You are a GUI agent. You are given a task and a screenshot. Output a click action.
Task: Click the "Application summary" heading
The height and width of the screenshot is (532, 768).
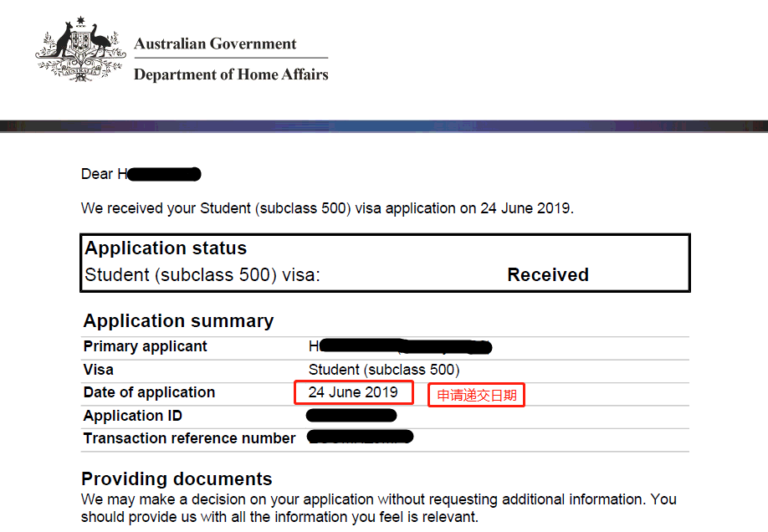click(x=178, y=321)
